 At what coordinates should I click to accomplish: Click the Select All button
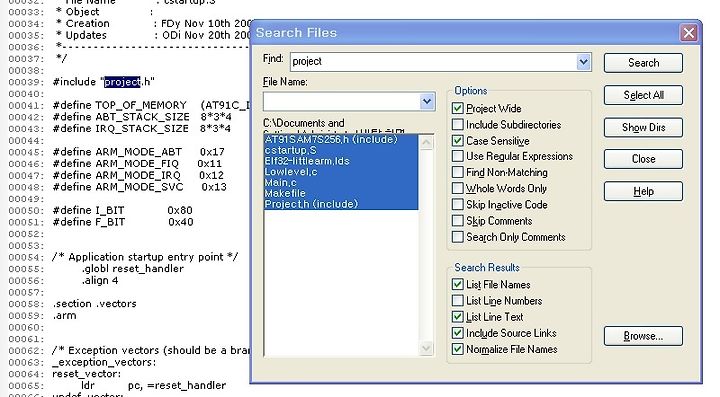click(643, 95)
